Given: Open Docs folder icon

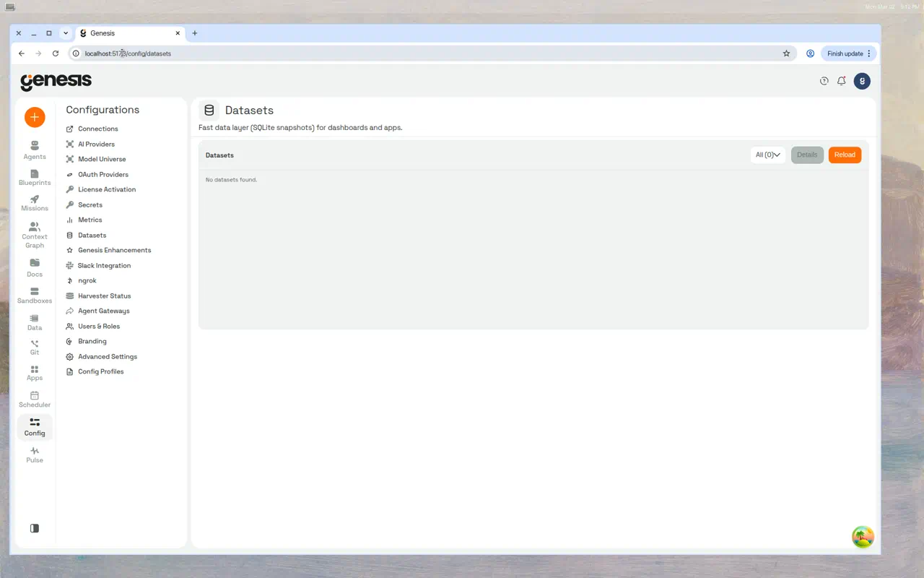Looking at the screenshot, I should pyautogui.click(x=35, y=268).
